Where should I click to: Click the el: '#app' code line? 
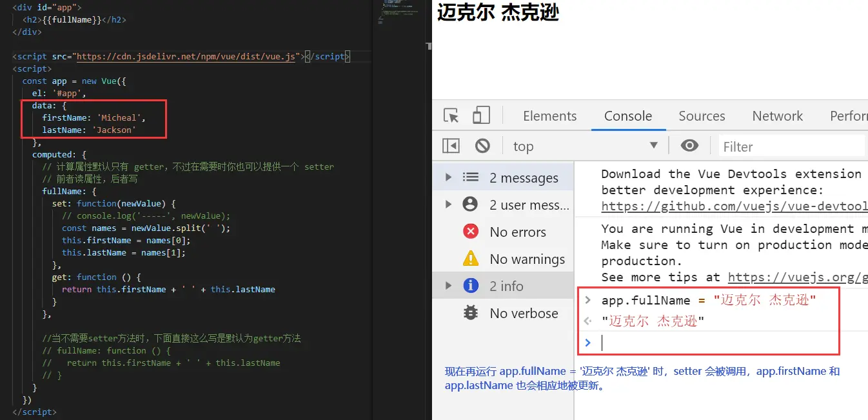pyautogui.click(x=59, y=93)
